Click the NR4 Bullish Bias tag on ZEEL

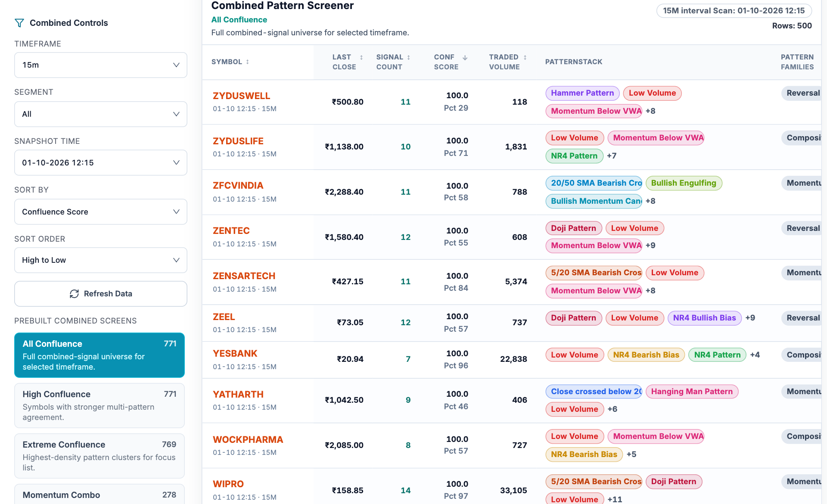click(704, 318)
